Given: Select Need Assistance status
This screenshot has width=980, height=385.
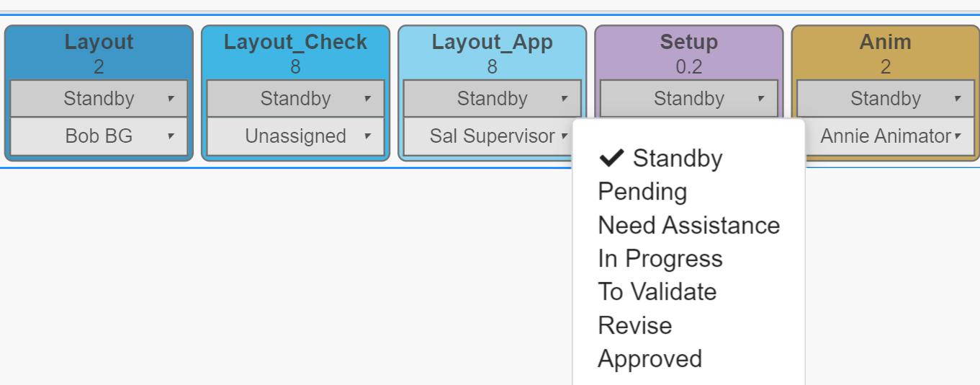Looking at the screenshot, I should click(688, 226).
